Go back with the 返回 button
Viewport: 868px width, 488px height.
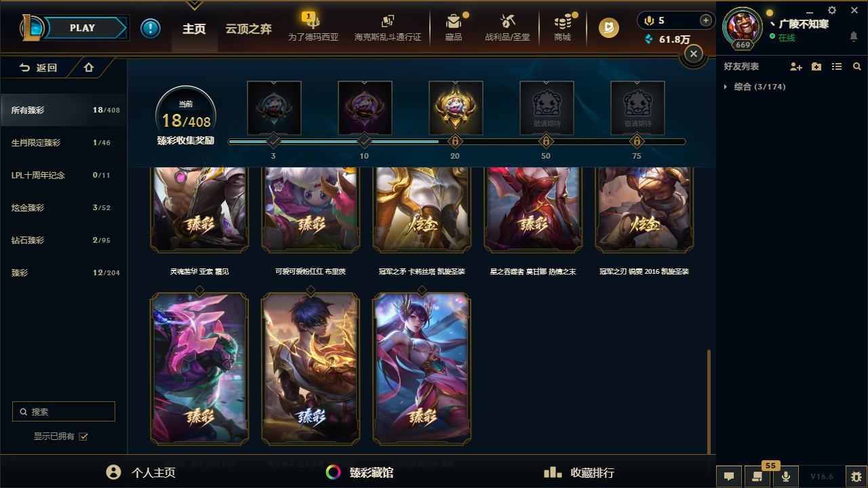point(38,68)
